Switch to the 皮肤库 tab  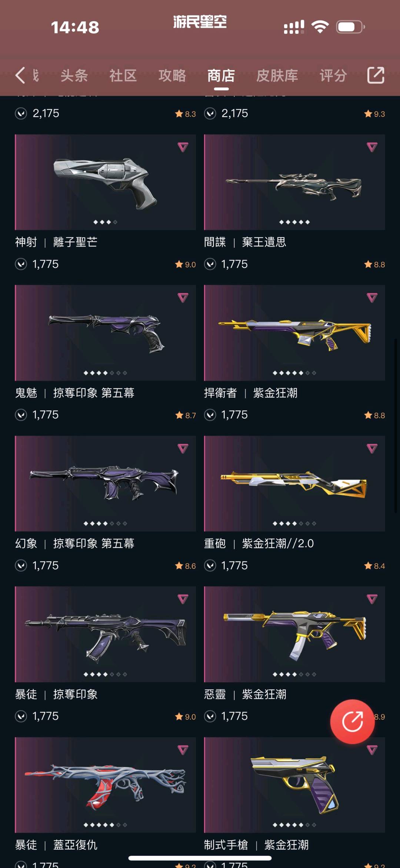[x=277, y=76]
